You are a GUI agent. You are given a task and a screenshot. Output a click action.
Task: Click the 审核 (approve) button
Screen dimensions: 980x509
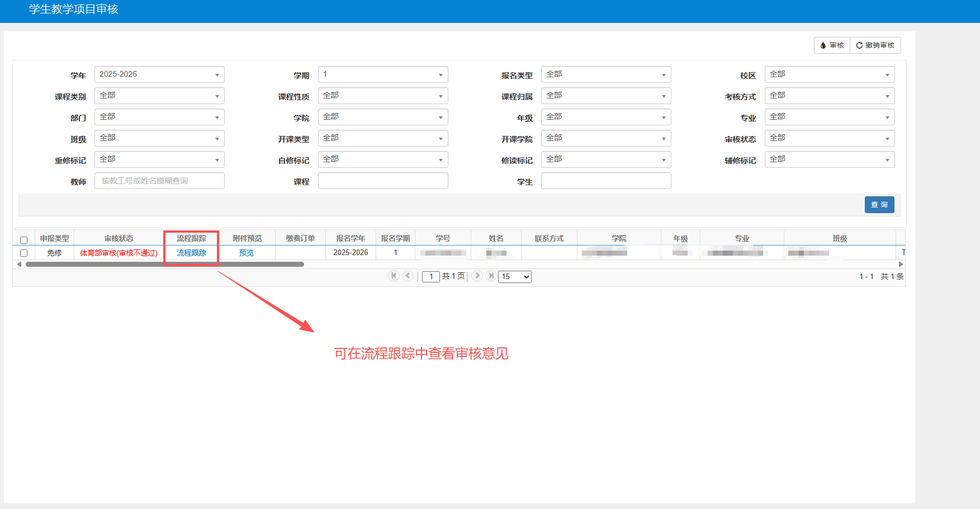click(x=832, y=45)
